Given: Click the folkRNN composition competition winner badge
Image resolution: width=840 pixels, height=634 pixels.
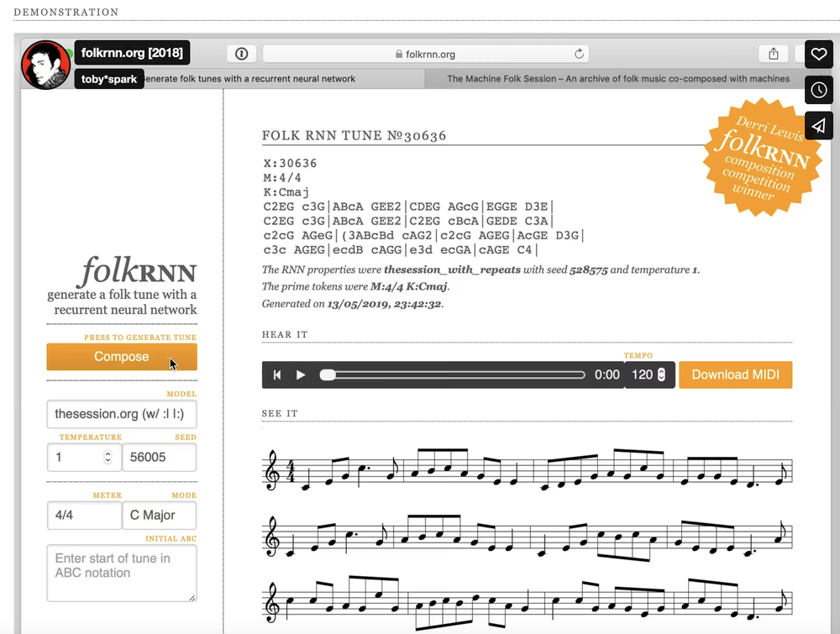Looking at the screenshot, I should click(761, 158).
